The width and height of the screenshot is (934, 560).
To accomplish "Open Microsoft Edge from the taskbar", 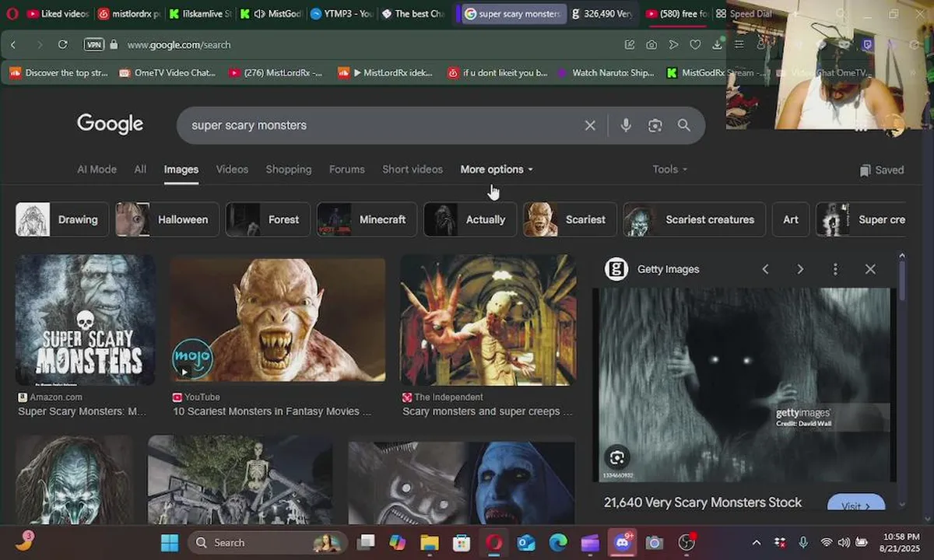I will [558, 543].
